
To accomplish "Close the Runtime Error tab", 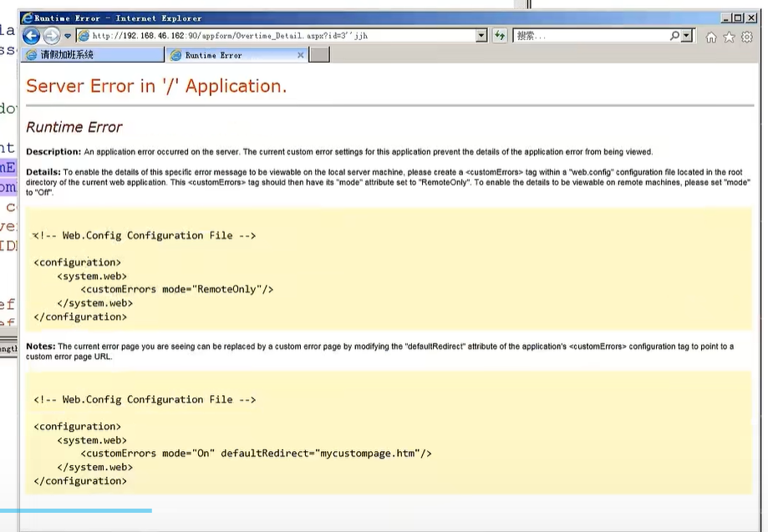I will (x=301, y=55).
